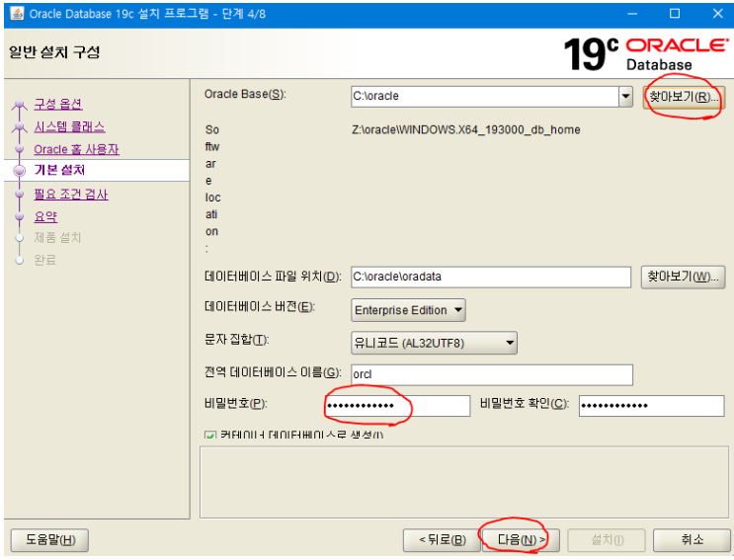Viewport: 734px width, 560px height.
Task: Click the 찾아보기(R) browse button
Action: click(684, 97)
